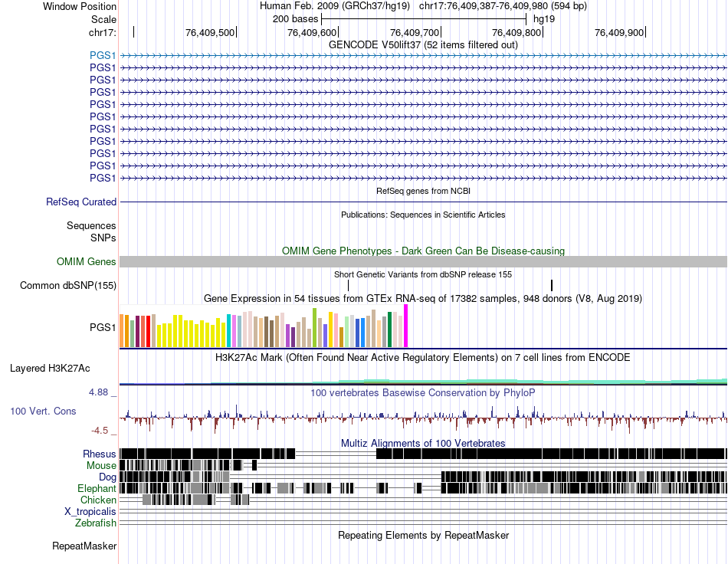Click the Scale track label
Screen dimensions: 728x564
click(x=103, y=19)
